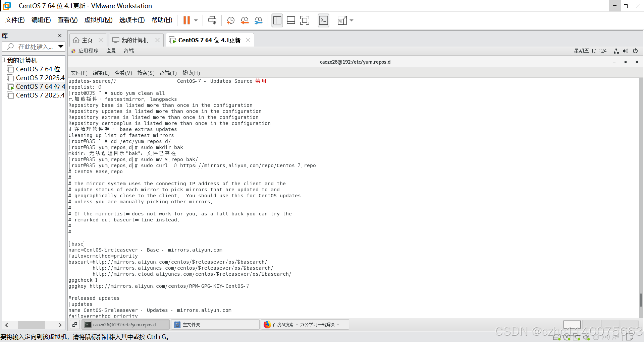Open the VMware 帮助(H) menu
This screenshot has height=342, width=644.
162,20
